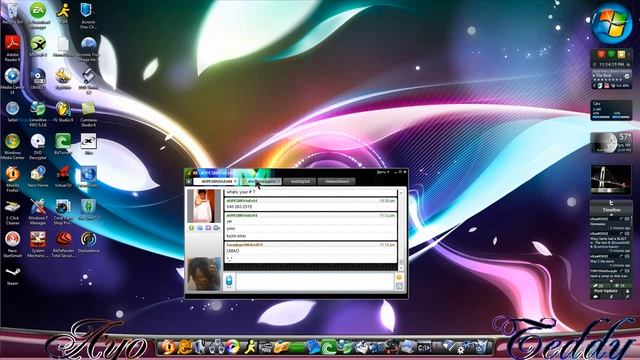Open the Corel Paint Shop Pro desktop icon
Screen dimensions: 640x360
pyautogui.click(x=63, y=212)
